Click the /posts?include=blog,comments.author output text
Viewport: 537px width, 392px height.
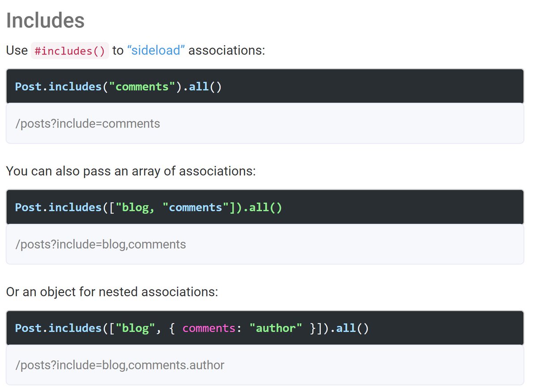coord(120,365)
